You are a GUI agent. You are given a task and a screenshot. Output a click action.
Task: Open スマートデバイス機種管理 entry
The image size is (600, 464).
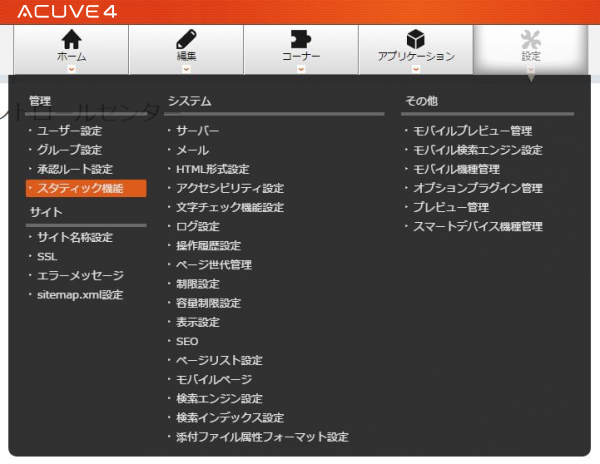tap(478, 226)
